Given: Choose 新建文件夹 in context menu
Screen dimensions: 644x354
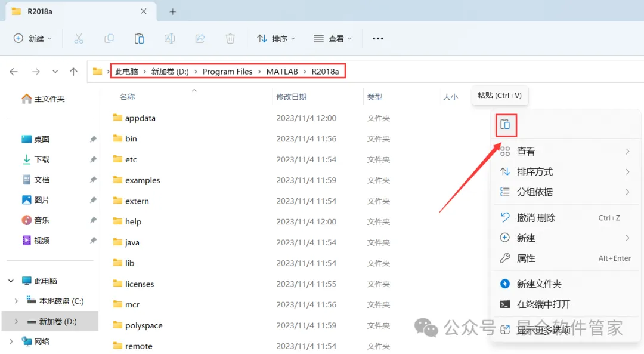Looking at the screenshot, I should 565,284.
